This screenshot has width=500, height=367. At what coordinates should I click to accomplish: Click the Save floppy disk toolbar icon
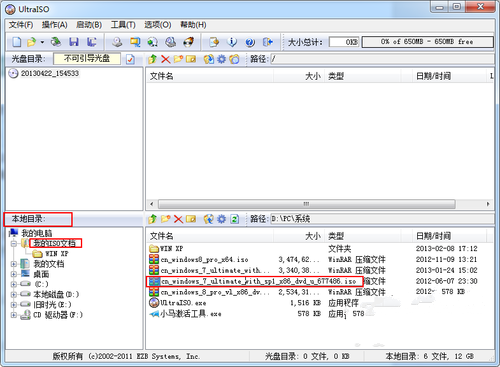click(74, 42)
